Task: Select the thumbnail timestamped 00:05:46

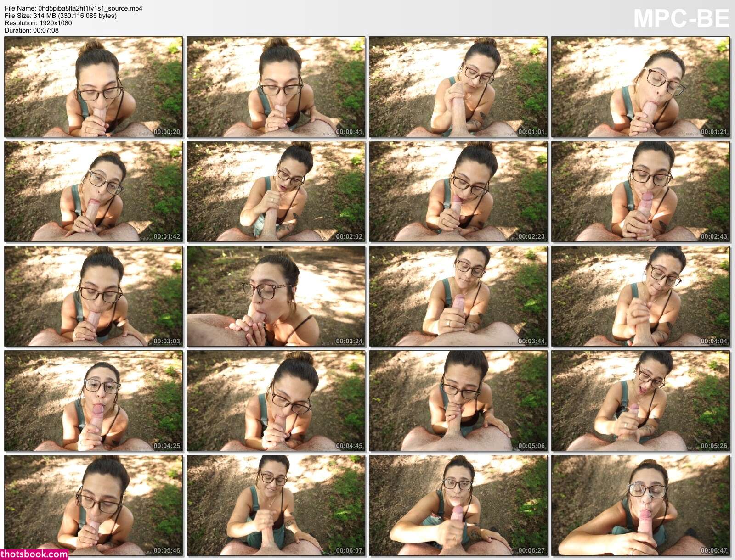Action: click(x=93, y=505)
